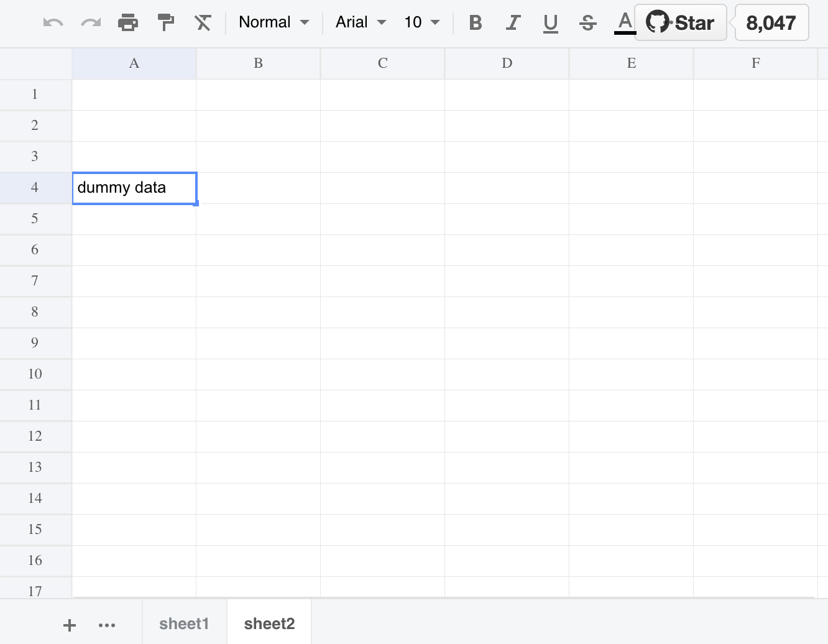The image size is (828, 644).
Task: Apply bold formatting
Action: tap(475, 22)
